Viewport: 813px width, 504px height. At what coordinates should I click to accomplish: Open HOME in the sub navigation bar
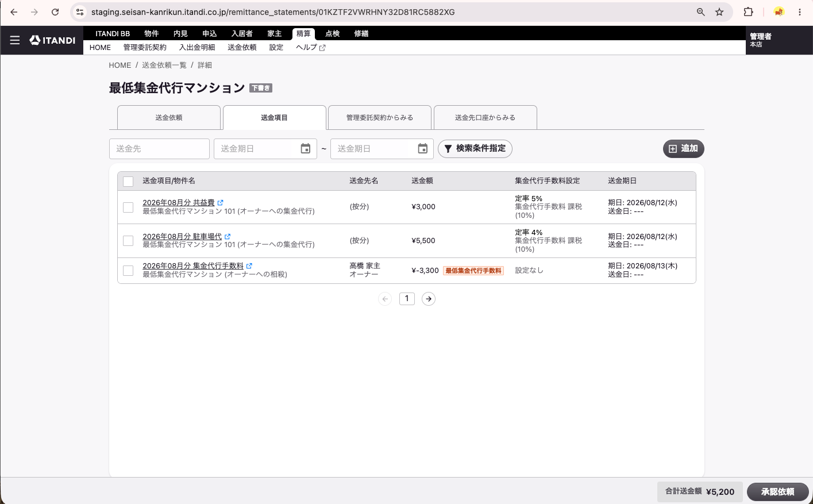(x=100, y=48)
